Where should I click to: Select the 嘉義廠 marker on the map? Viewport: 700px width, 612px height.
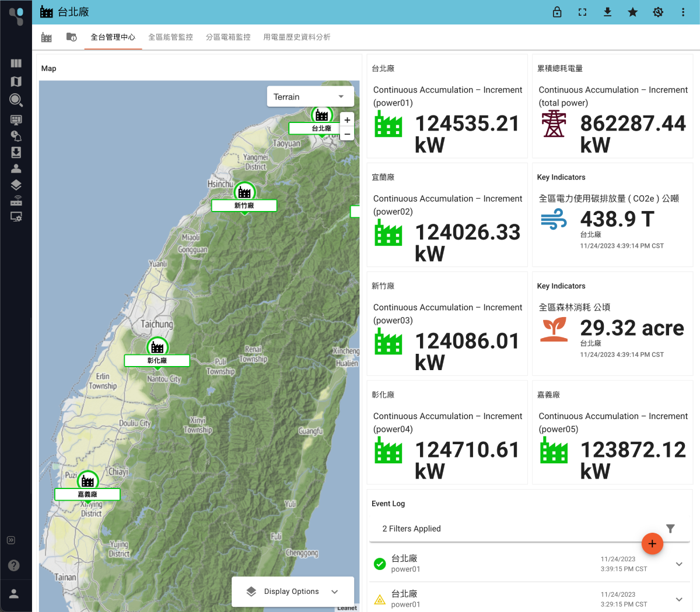[x=87, y=481]
